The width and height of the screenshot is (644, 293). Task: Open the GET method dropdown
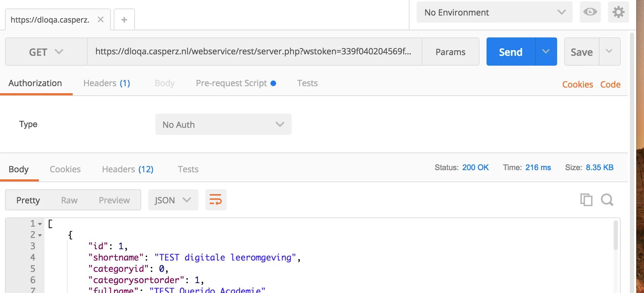[46, 52]
